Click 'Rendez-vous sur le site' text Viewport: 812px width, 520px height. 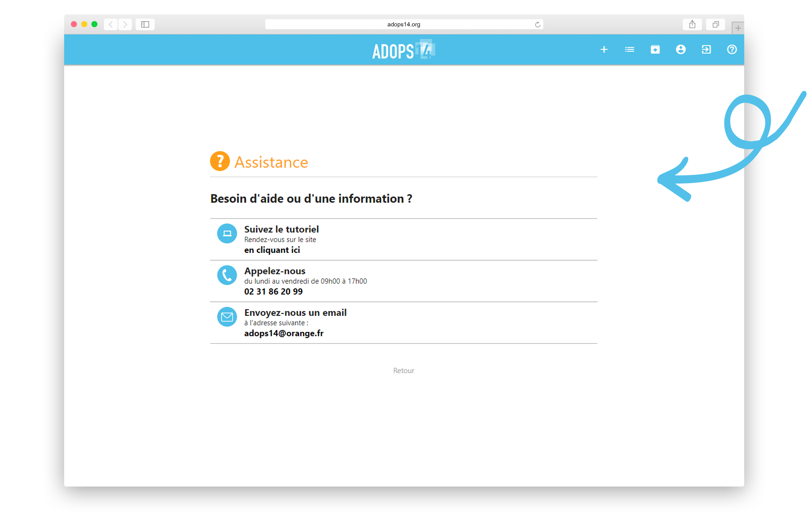[x=280, y=240]
